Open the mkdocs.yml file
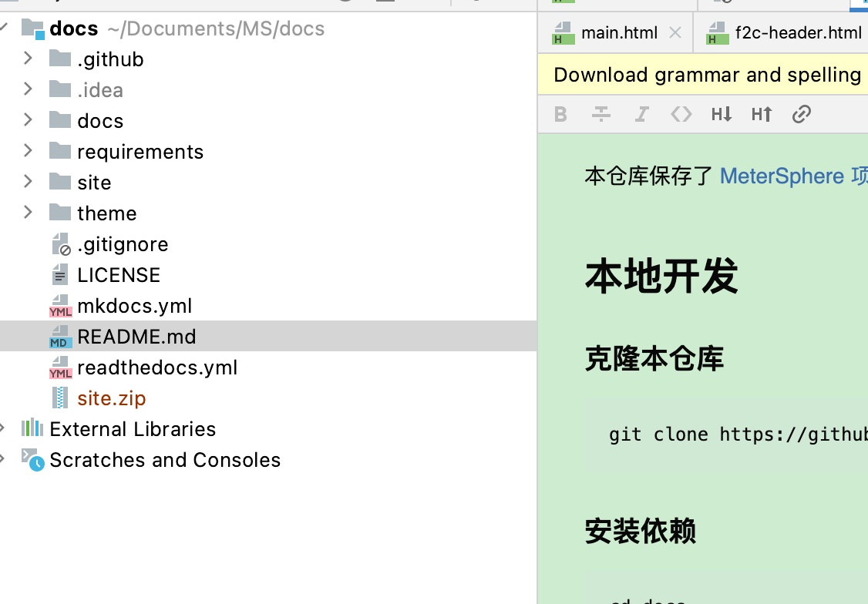This screenshot has height=604, width=868. [x=134, y=305]
